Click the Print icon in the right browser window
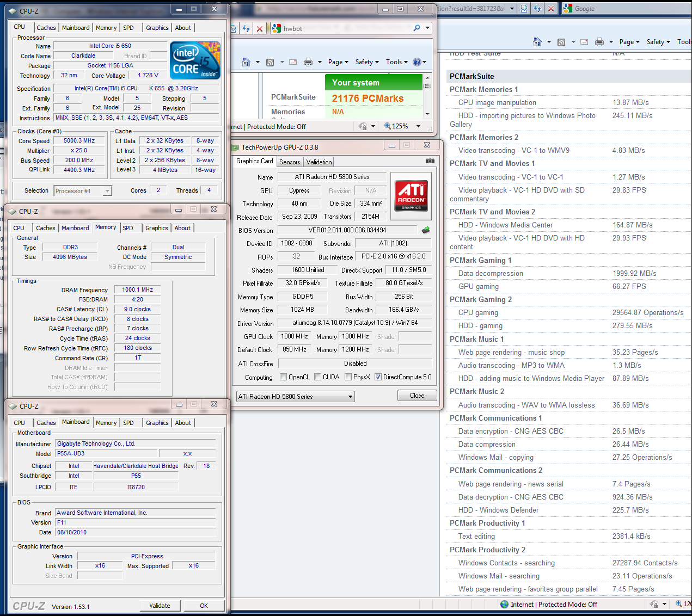692x616 pixels. coord(599,42)
